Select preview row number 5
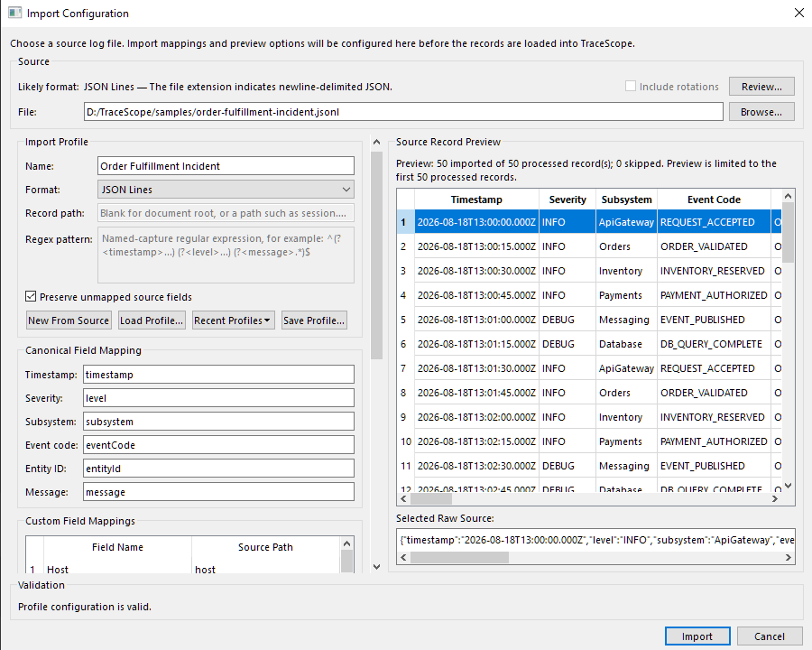The image size is (812, 650). pyautogui.click(x=405, y=320)
